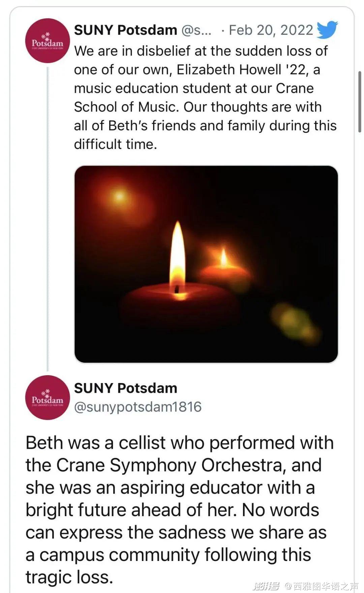Click the page scrollbar thumb
The width and height of the screenshot is (364, 593).
pos(360,101)
